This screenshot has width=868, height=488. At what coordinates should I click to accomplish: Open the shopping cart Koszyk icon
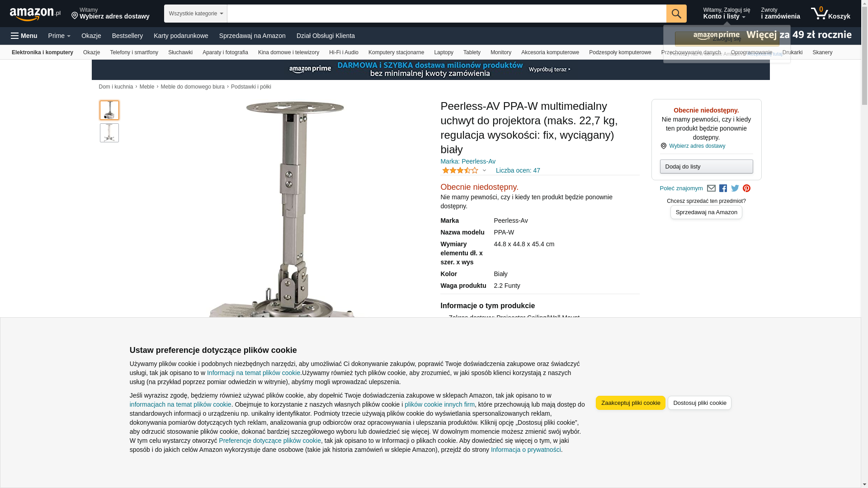[x=830, y=14]
